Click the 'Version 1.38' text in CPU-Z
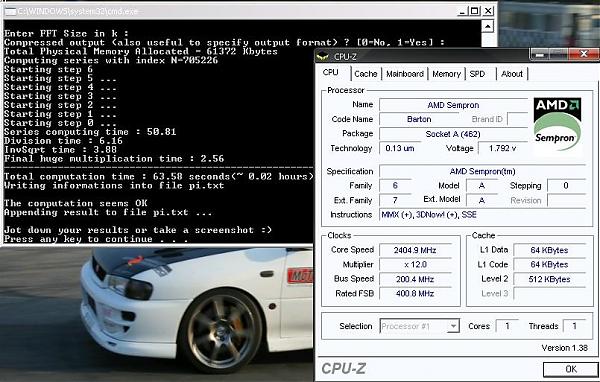 (x=564, y=348)
